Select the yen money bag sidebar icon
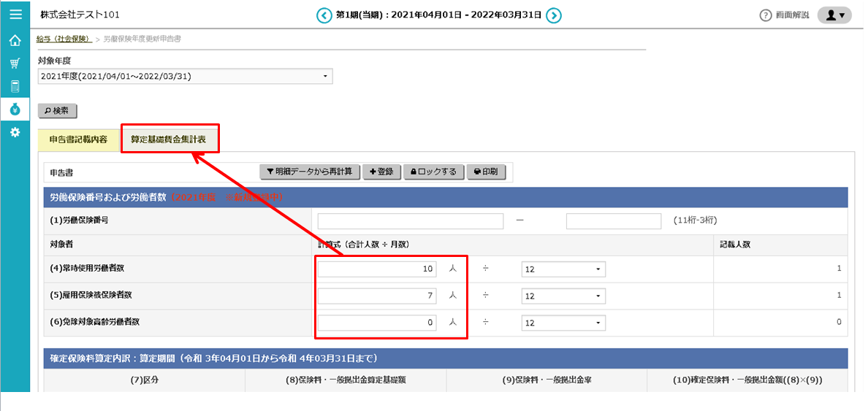This screenshot has height=411, width=868. (15, 110)
